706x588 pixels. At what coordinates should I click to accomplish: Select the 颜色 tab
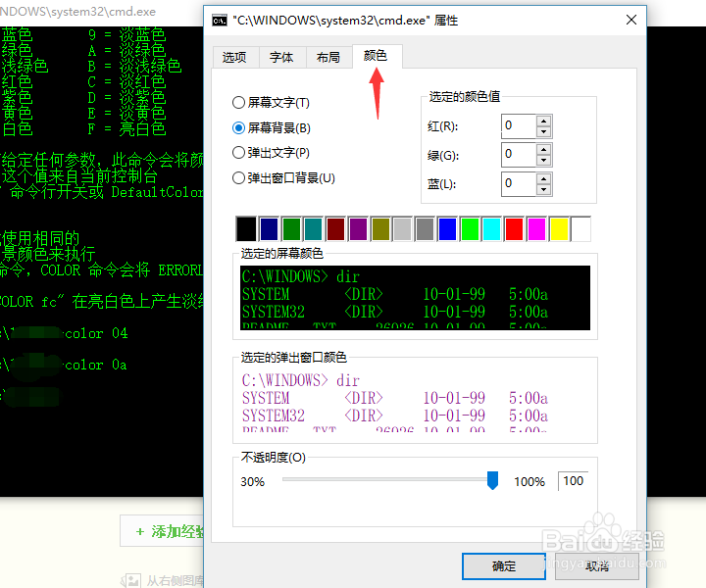click(377, 56)
